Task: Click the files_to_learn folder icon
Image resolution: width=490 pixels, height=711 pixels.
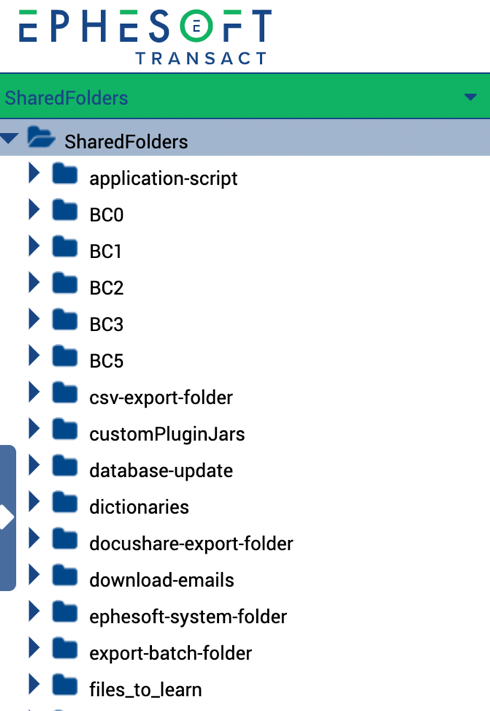Action: 65,685
